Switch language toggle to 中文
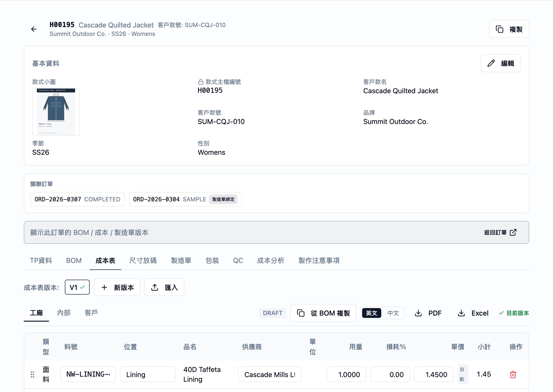 pos(393,313)
